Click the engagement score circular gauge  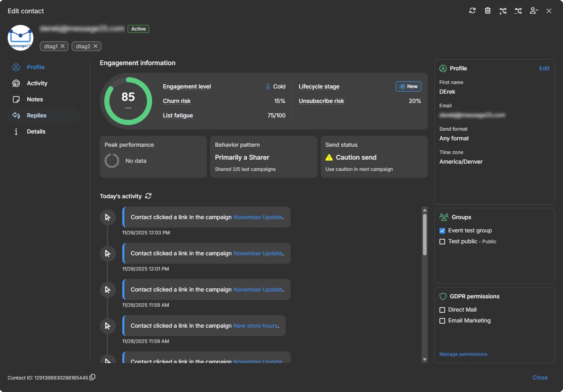[x=128, y=101]
